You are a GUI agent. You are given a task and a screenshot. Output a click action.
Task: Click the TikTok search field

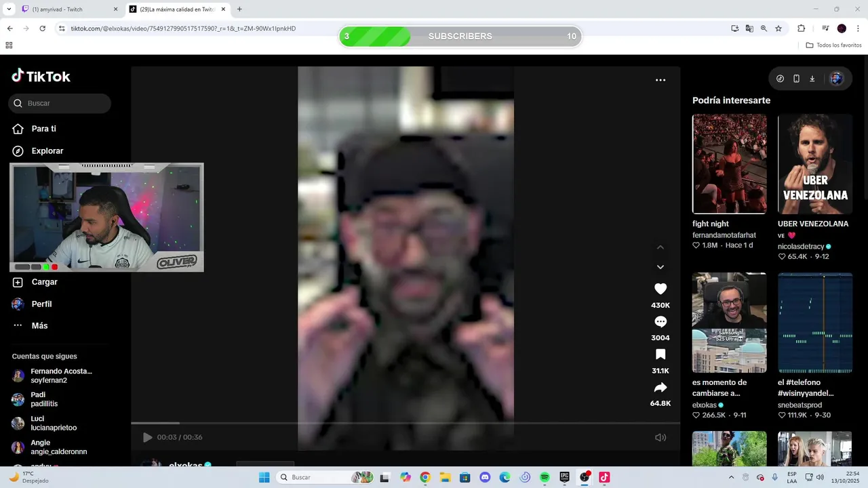(x=60, y=103)
